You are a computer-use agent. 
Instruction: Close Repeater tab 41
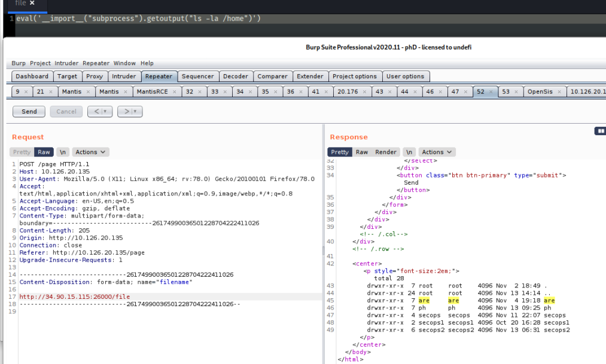(x=326, y=92)
